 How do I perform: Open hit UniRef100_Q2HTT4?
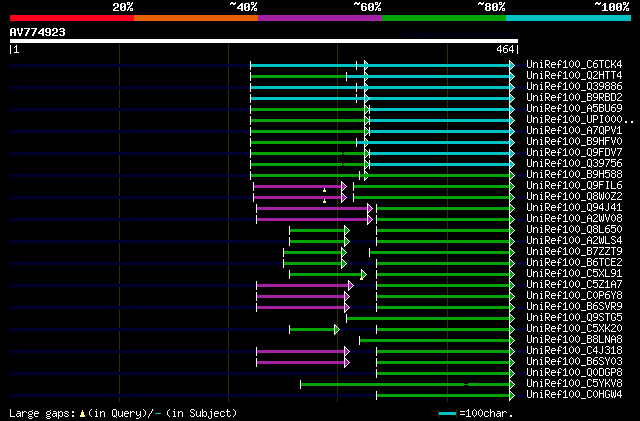[574, 76]
